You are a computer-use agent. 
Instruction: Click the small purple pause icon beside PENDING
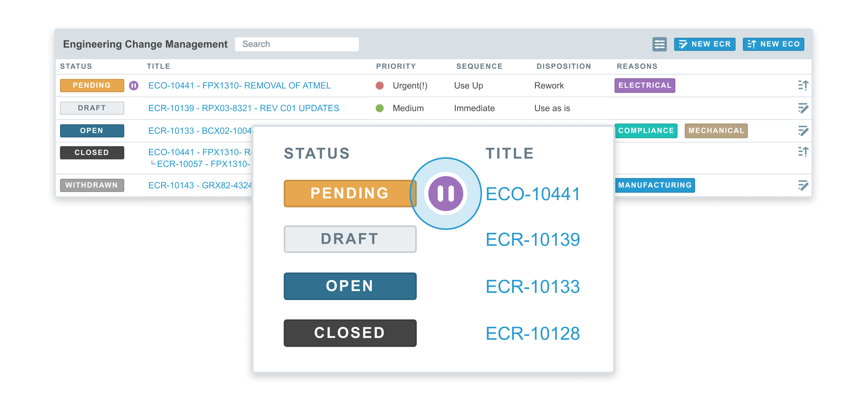click(x=134, y=85)
